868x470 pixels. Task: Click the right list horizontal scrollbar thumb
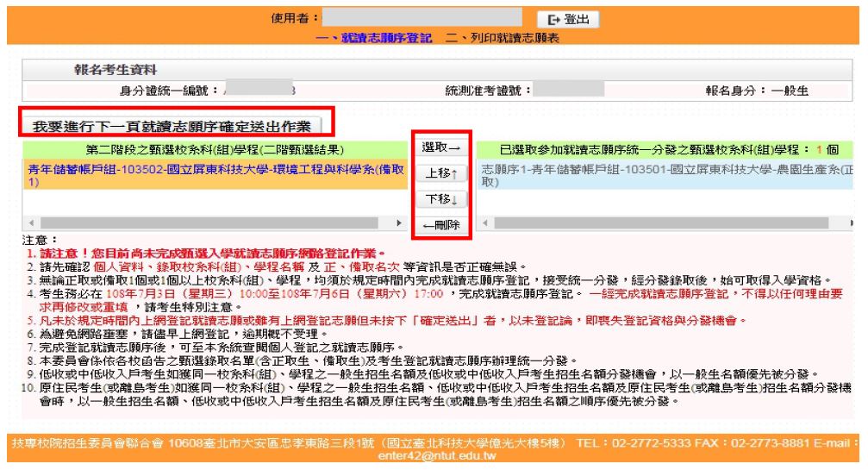pyautogui.click(x=661, y=223)
